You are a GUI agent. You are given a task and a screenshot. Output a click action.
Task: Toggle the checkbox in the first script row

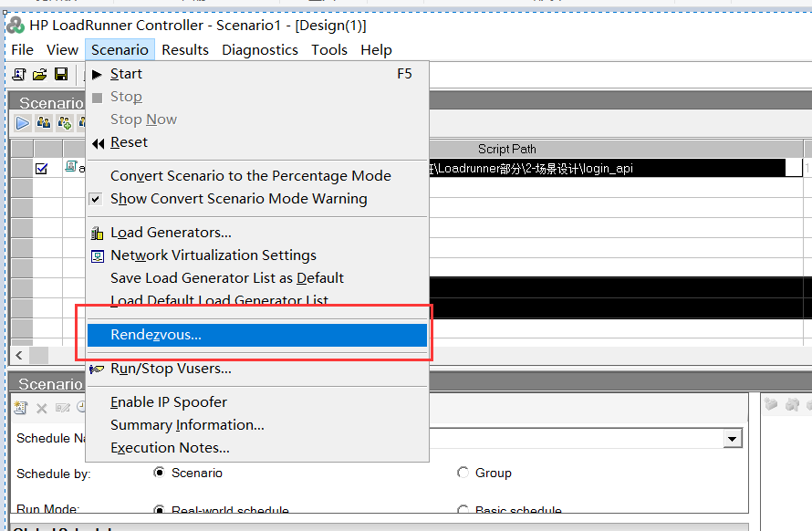click(41, 168)
